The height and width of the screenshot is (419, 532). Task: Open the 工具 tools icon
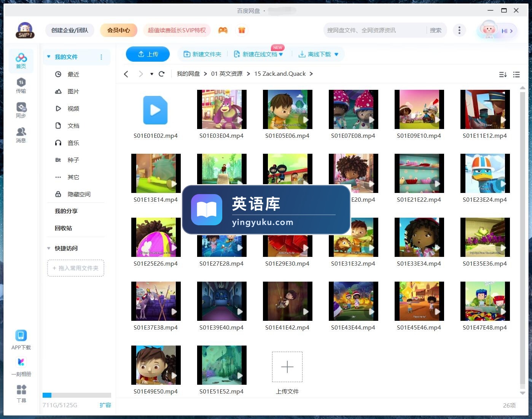tap(21, 394)
